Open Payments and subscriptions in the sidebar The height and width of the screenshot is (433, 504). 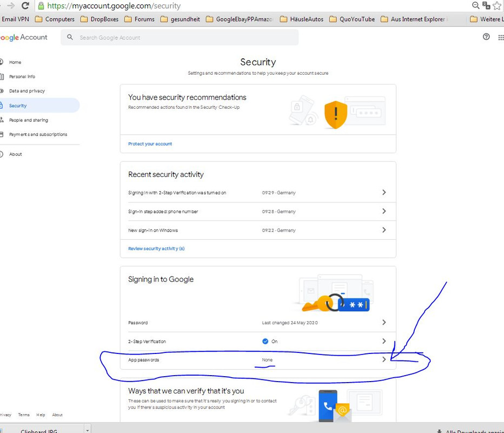(x=38, y=134)
